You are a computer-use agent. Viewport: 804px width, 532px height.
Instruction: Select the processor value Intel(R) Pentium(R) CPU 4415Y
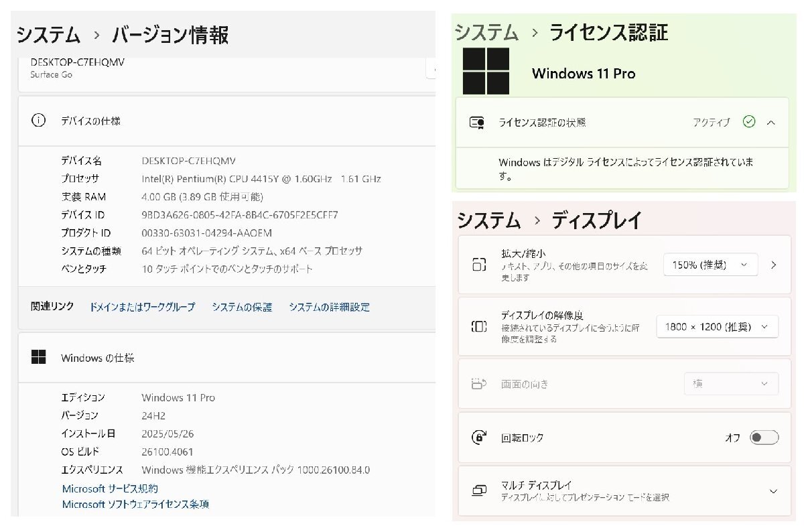(x=261, y=179)
